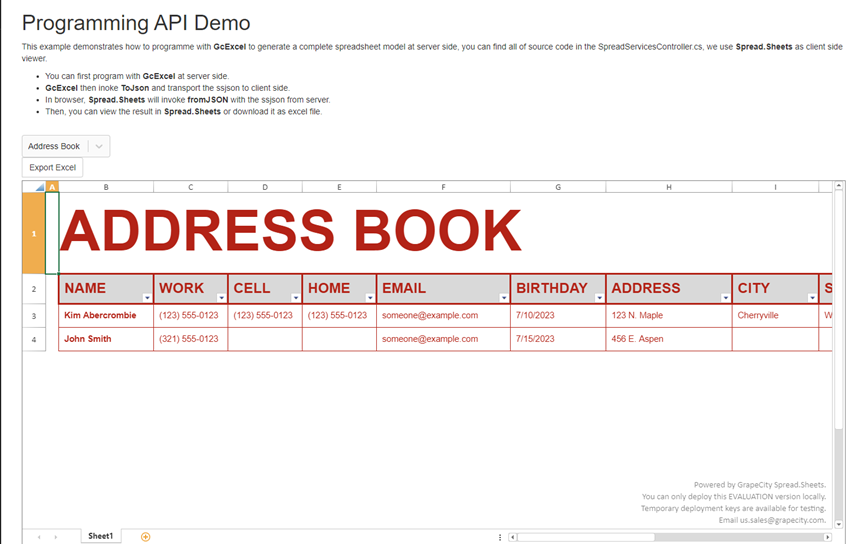Click the select-all corner triangle
848x544 pixels.
coord(34,187)
